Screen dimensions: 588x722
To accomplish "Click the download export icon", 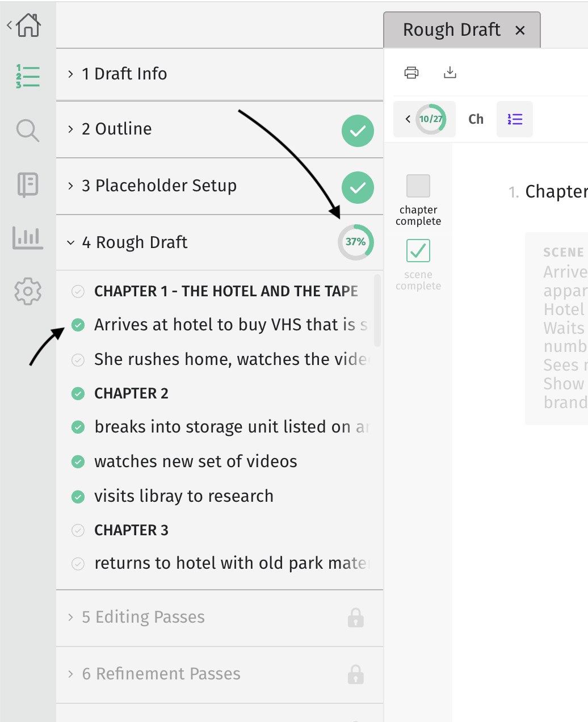I will pos(450,73).
